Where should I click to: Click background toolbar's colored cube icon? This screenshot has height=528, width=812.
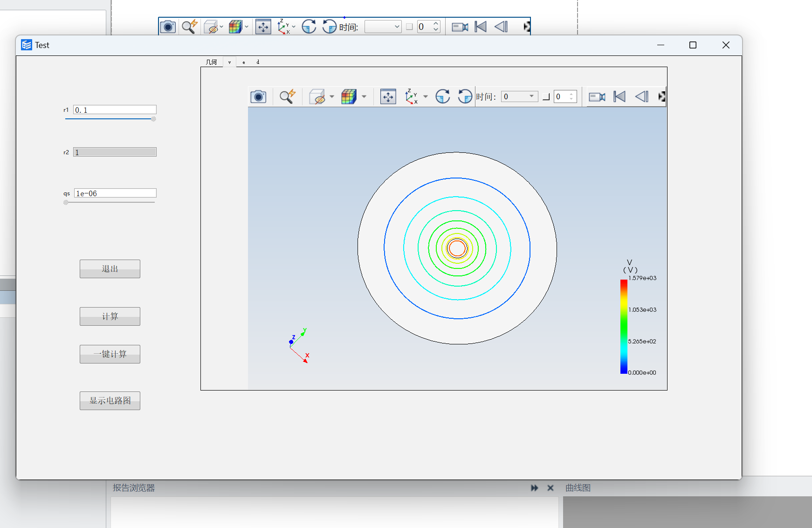[235, 27]
